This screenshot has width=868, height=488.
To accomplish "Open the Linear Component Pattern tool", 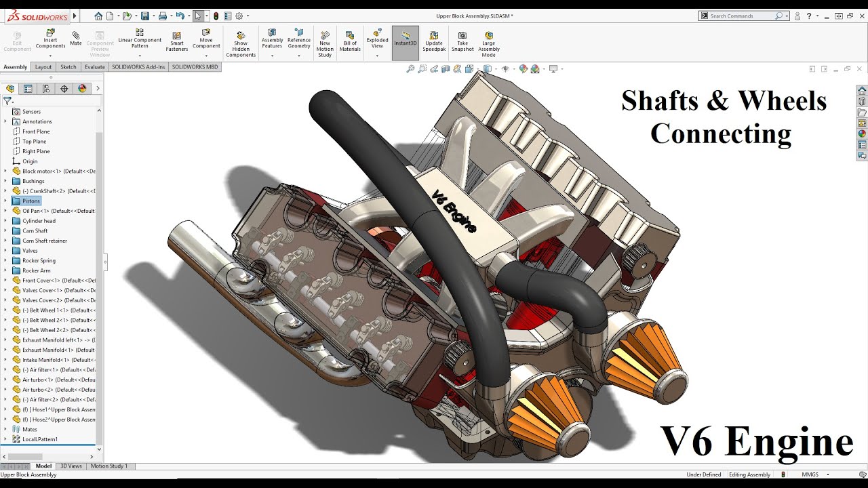I will click(140, 38).
